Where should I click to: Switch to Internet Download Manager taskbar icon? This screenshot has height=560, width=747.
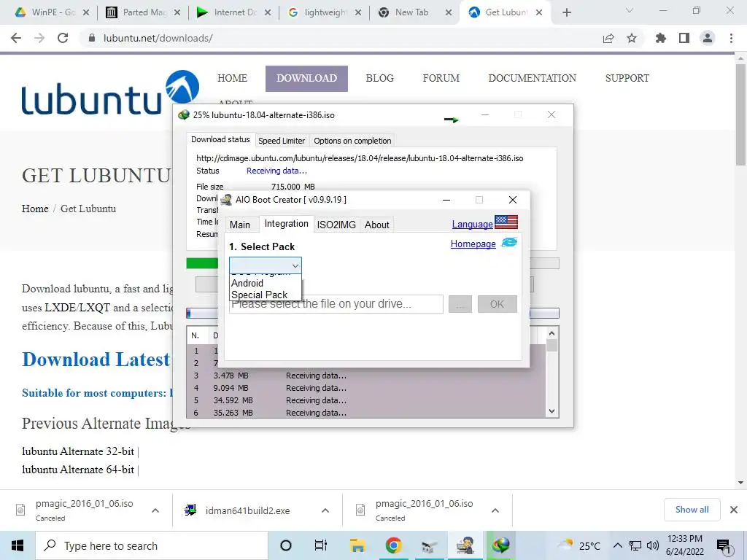500,545
